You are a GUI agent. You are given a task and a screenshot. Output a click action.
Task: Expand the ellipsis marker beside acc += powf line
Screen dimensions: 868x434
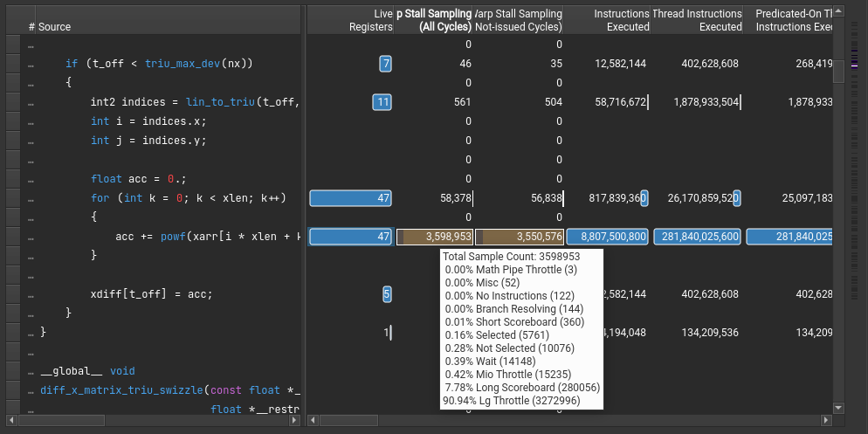pos(31,238)
